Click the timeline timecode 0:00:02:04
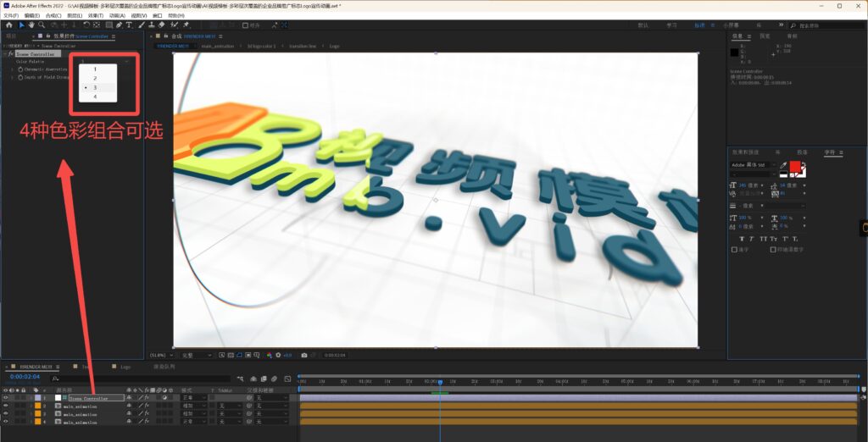The height and width of the screenshot is (442, 868). 25,377
